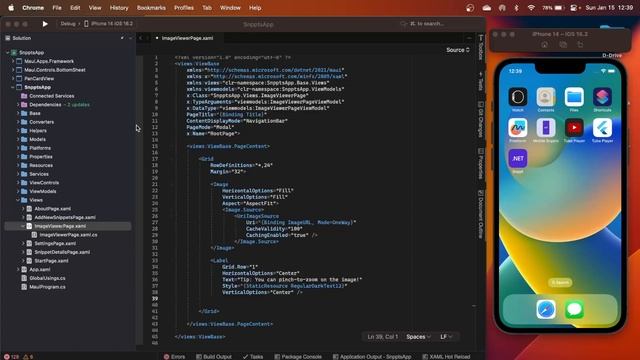
Task: Click the Rotate icon in the simulator toolbar
Action: click(580, 44)
